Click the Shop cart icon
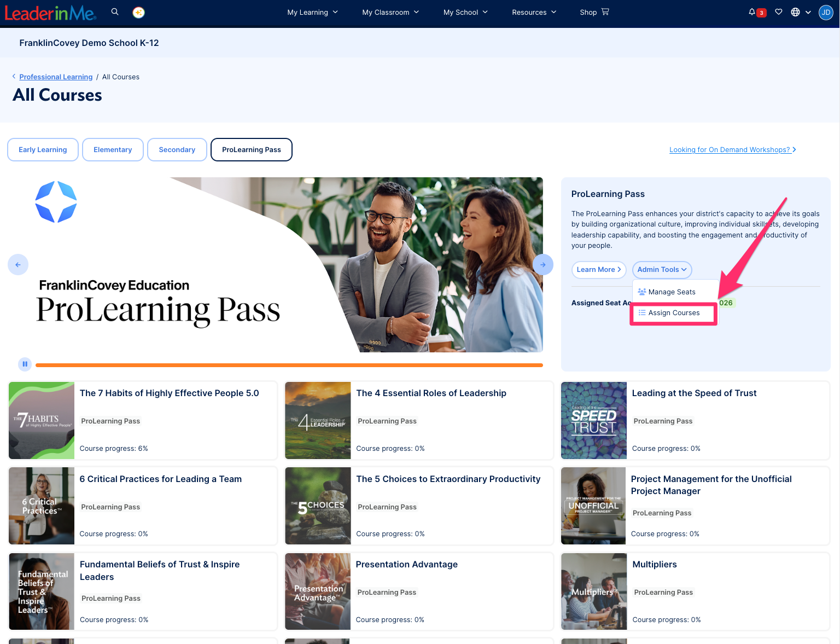 coord(605,11)
